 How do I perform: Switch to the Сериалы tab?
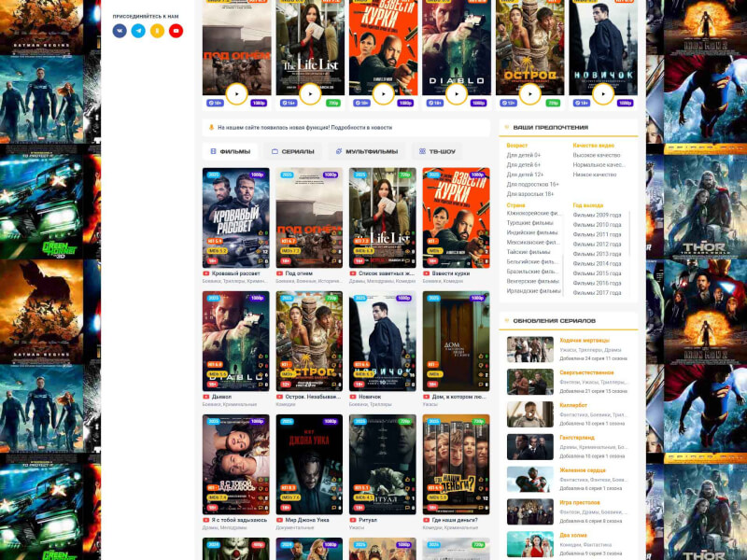pos(293,151)
